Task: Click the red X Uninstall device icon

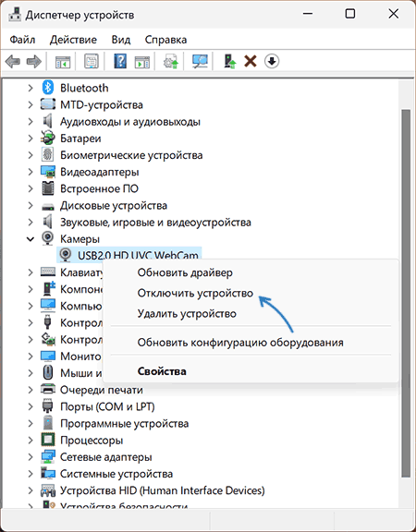Action: [x=251, y=62]
